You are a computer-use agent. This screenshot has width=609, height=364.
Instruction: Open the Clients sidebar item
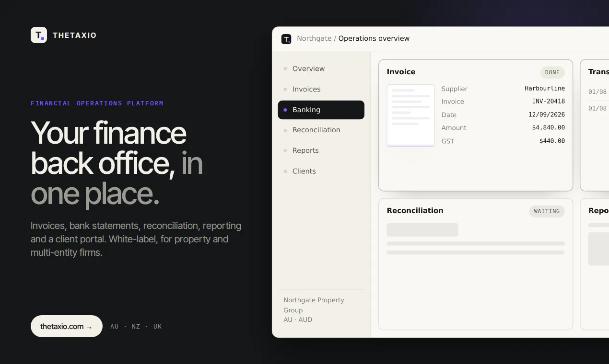(321, 171)
